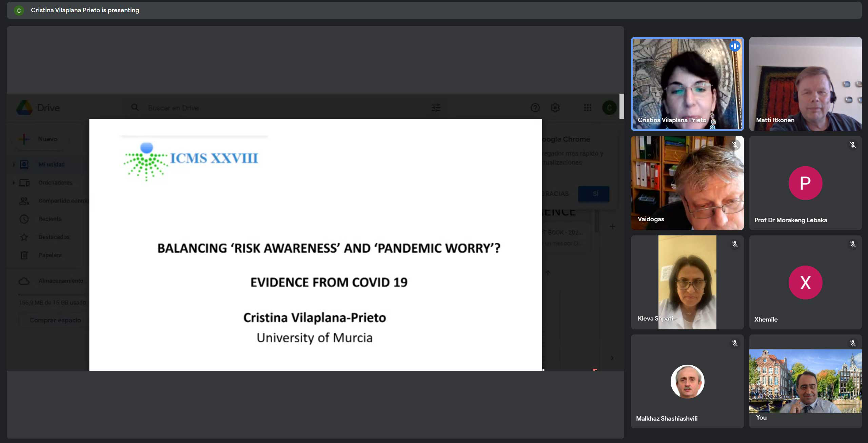
Task: Expand the Mi unidad tree arrow
Action: point(14,165)
